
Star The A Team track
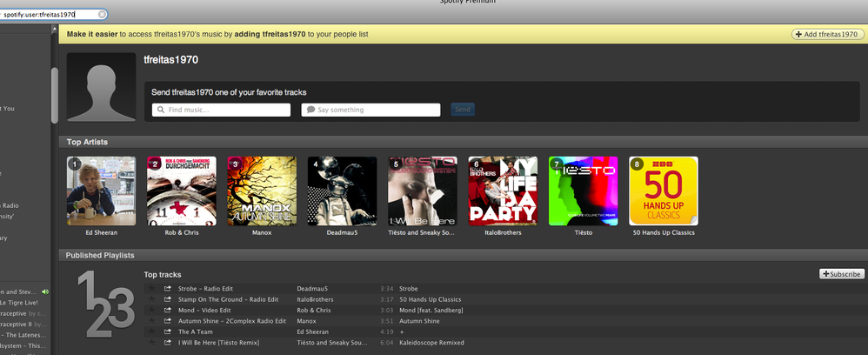click(x=151, y=332)
